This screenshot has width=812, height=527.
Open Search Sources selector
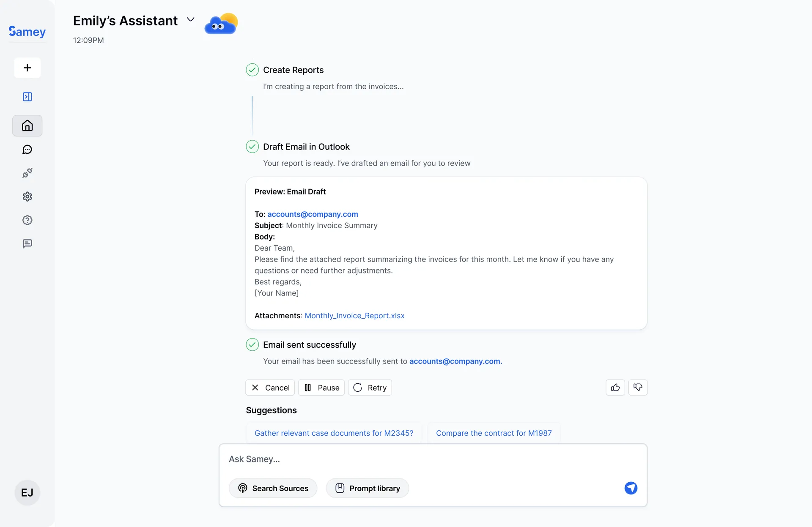[273, 488]
